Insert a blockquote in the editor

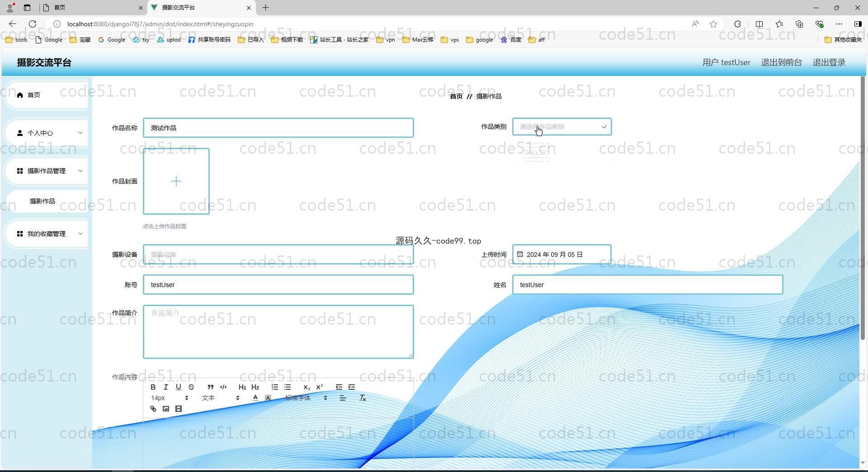[x=210, y=387]
